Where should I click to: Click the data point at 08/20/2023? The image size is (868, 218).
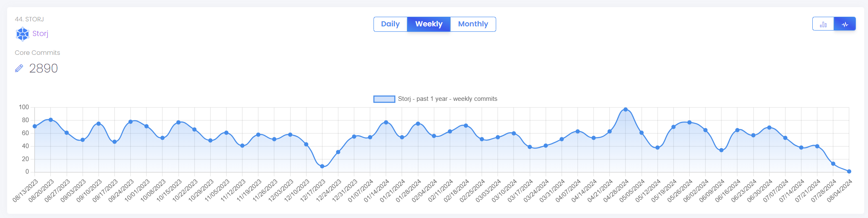51,120
